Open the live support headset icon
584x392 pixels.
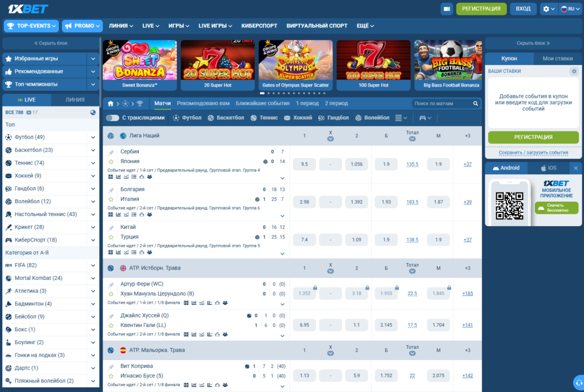pos(579,383)
